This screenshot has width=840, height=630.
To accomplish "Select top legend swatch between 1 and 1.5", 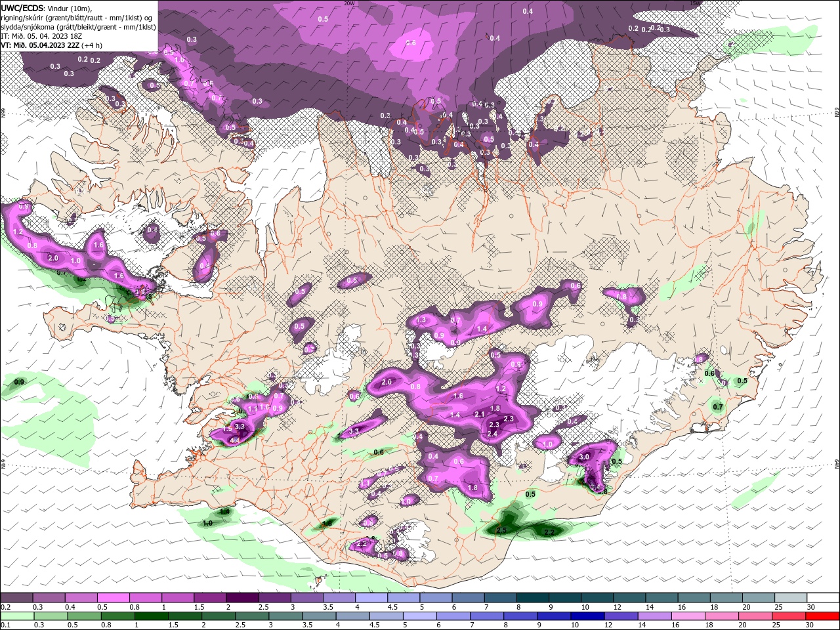I will (x=177, y=598).
